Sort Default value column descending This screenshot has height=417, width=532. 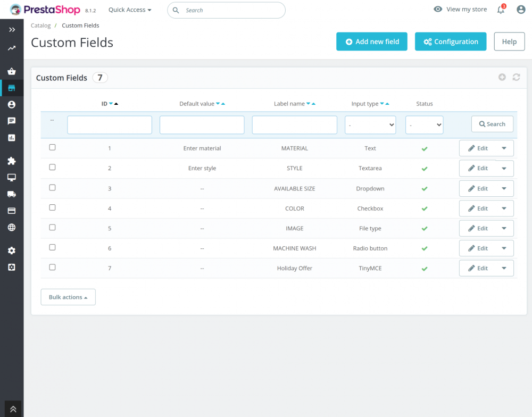click(x=218, y=104)
